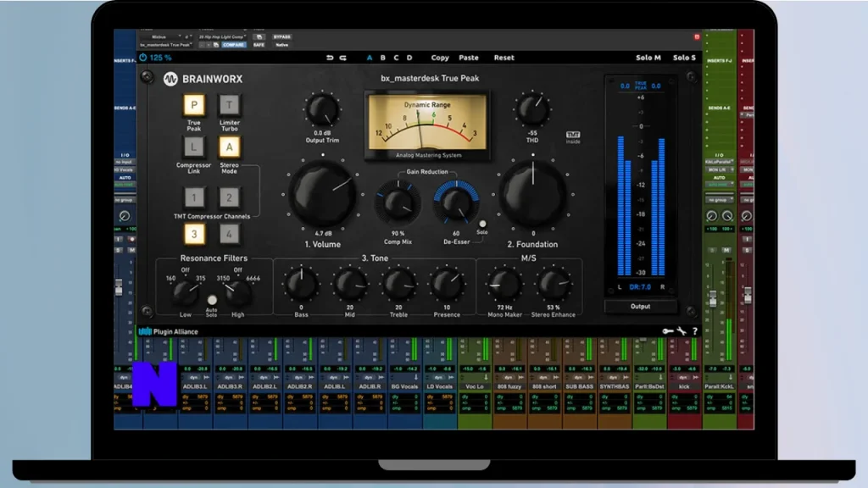Select TMT Compressor Channel 4
Image resolution: width=868 pixels, height=488 pixels.
pyautogui.click(x=229, y=234)
